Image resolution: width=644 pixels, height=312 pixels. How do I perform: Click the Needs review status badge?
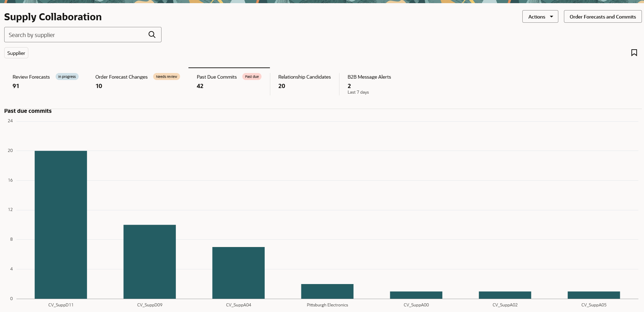pos(166,77)
